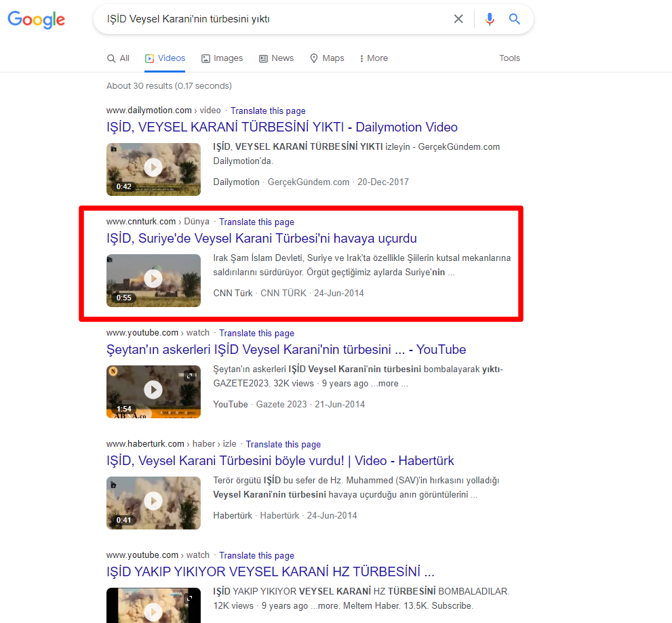Switch to the Images tab

pyautogui.click(x=222, y=58)
